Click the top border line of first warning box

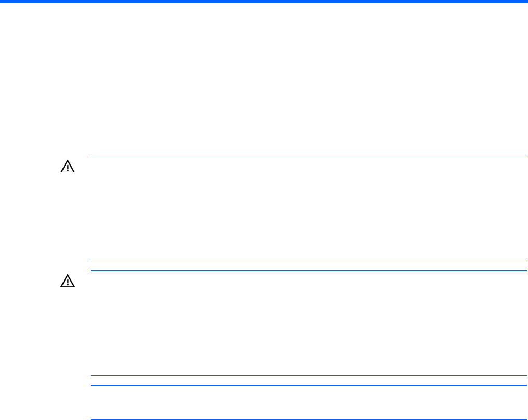(x=308, y=156)
